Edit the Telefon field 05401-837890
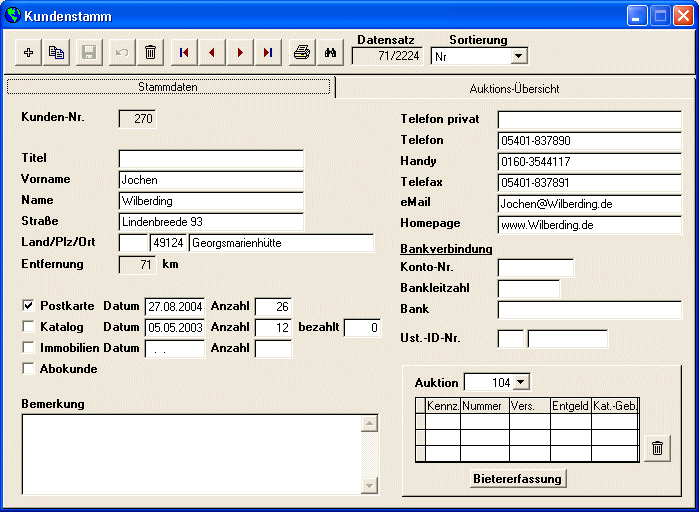699x512 pixels. 590,141
